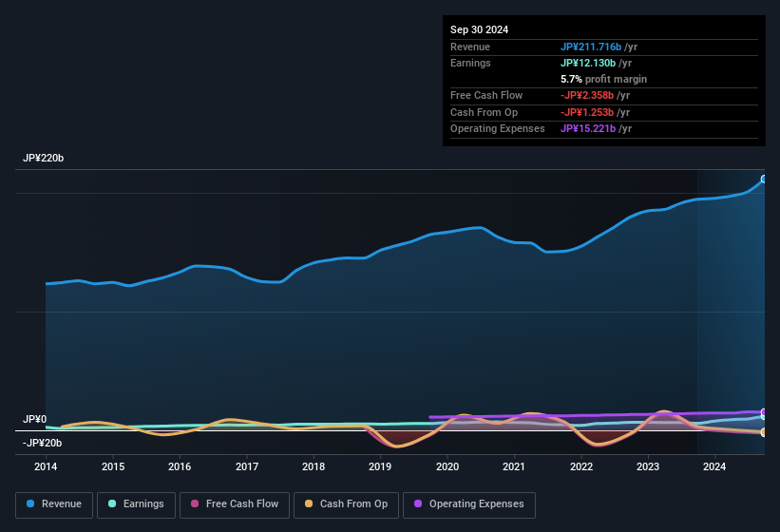Image resolution: width=780 pixels, height=532 pixels.
Task: Hide the Free Cash Flow series
Action: point(235,504)
